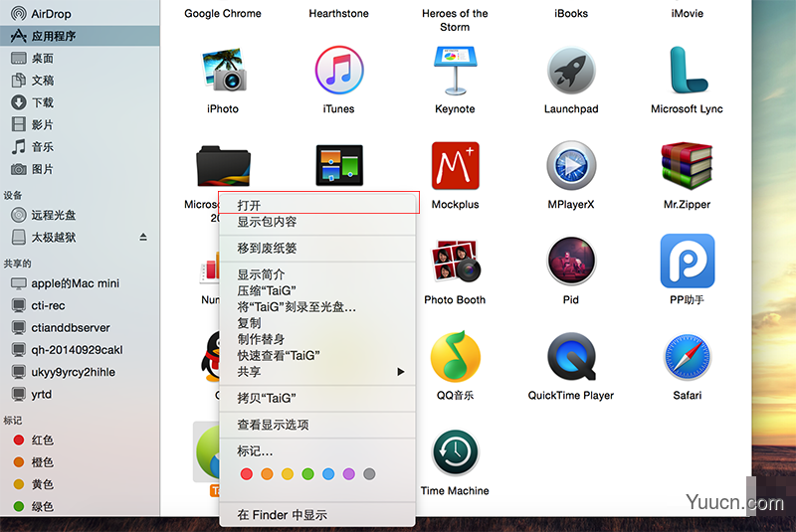Open 下载 in the sidebar

click(x=80, y=102)
